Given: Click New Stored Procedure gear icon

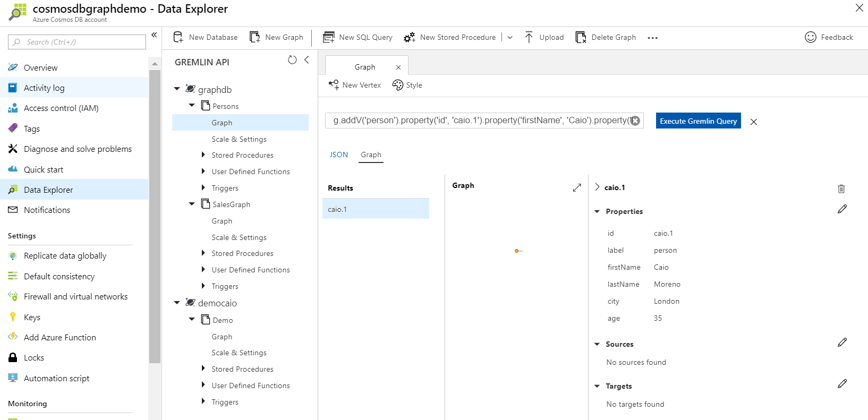Looking at the screenshot, I should pyautogui.click(x=409, y=37).
